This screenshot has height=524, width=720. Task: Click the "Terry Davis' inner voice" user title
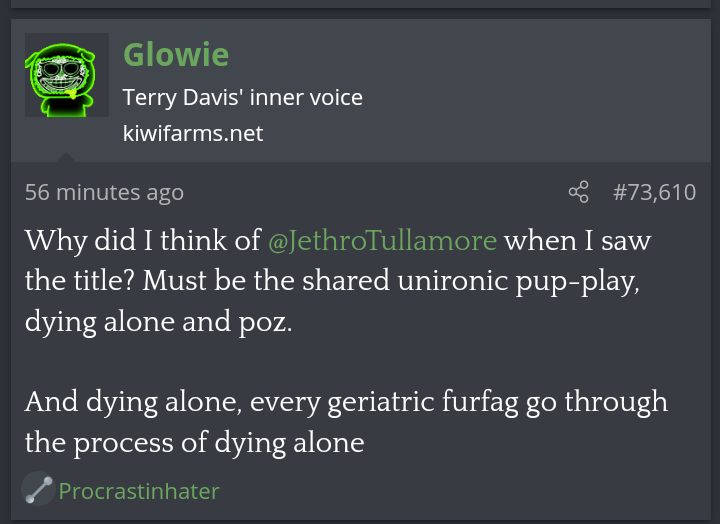point(242,98)
